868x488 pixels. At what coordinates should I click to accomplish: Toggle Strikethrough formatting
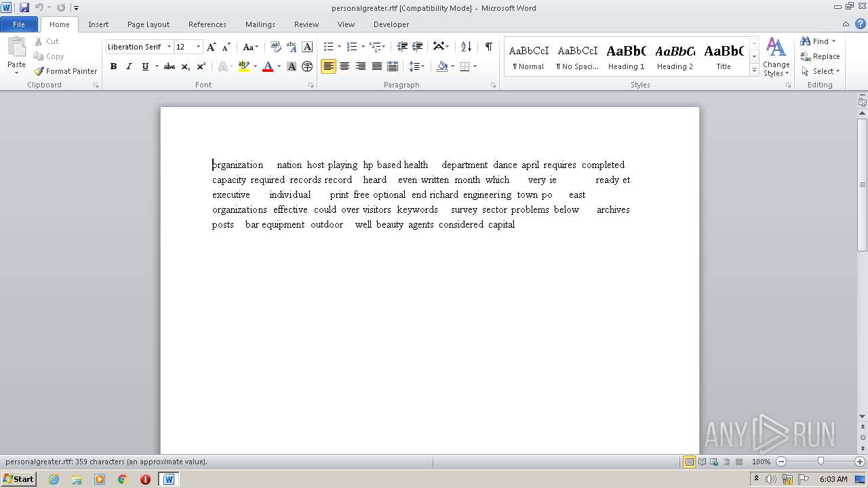[x=170, y=66]
